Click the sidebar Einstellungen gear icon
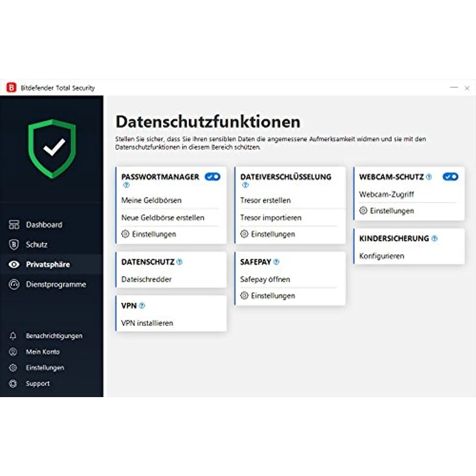Viewport: 476px width, 476px height. click(x=13, y=367)
